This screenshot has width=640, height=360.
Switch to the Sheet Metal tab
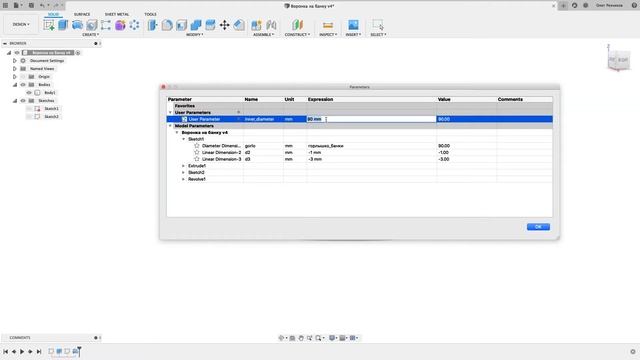[117, 14]
